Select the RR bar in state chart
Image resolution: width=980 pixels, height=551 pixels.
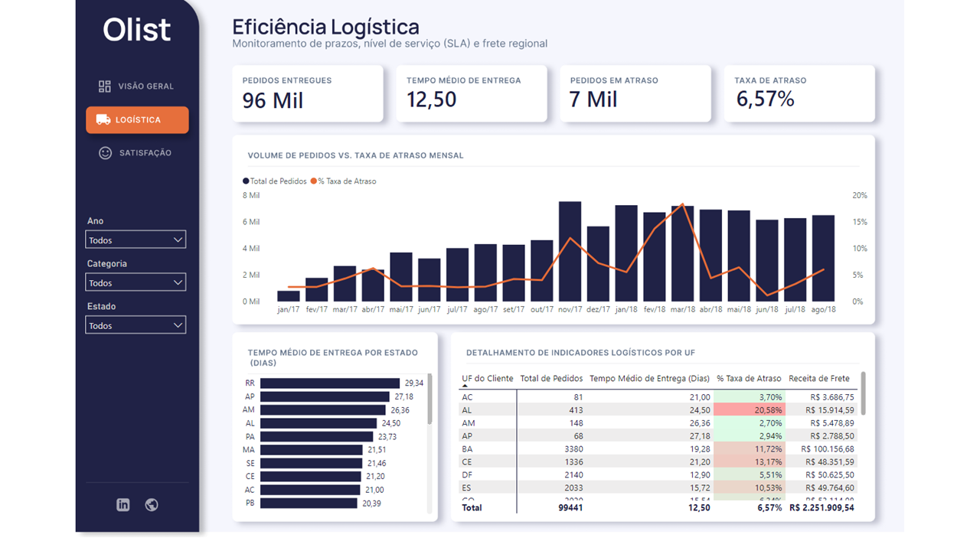[330, 383]
